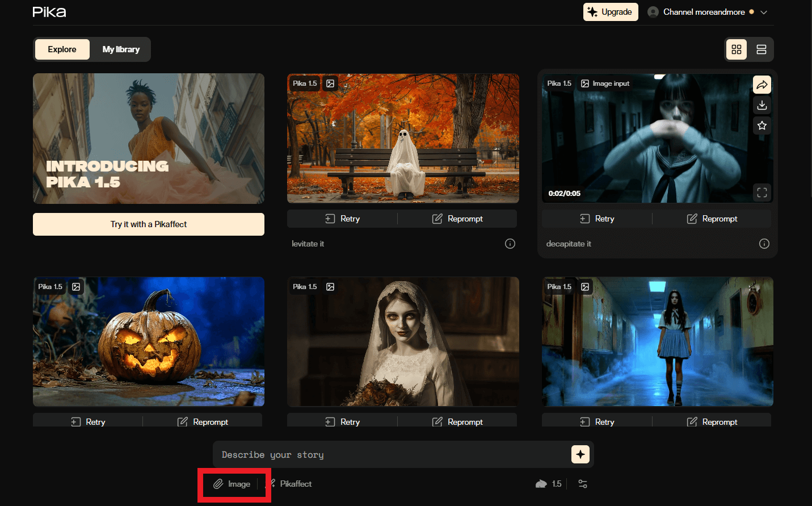Show info for the levitate it video
Screen dimensions: 812x506
click(510, 244)
